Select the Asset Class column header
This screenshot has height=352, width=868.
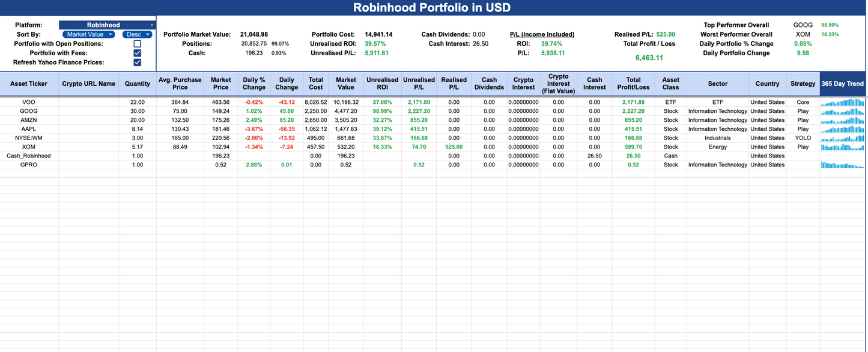671,83
